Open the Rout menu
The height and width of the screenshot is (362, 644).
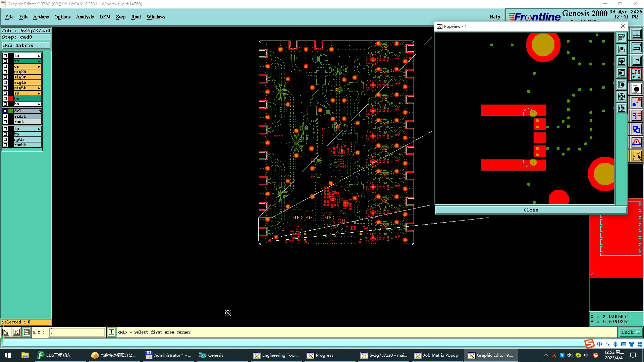tap(136, 17)
